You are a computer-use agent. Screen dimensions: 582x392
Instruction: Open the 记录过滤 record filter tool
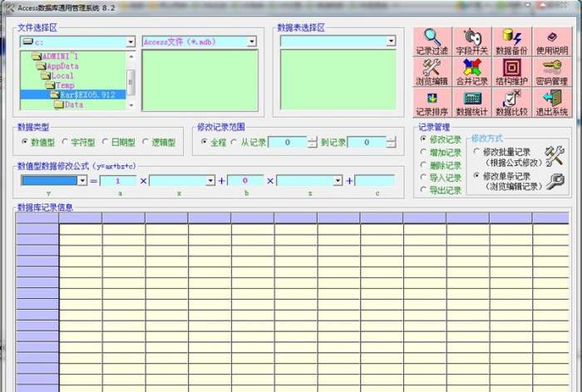click(x=432, y=42)
